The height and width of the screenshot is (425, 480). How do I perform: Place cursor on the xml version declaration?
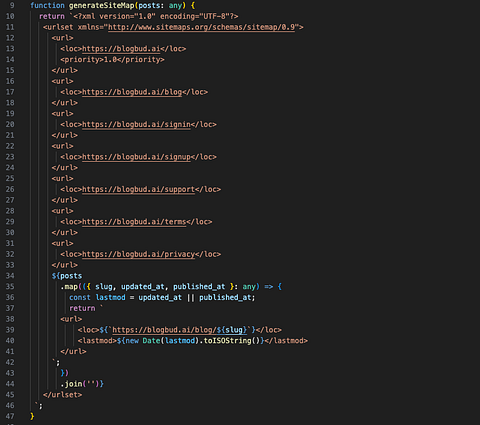coord(156,16)
